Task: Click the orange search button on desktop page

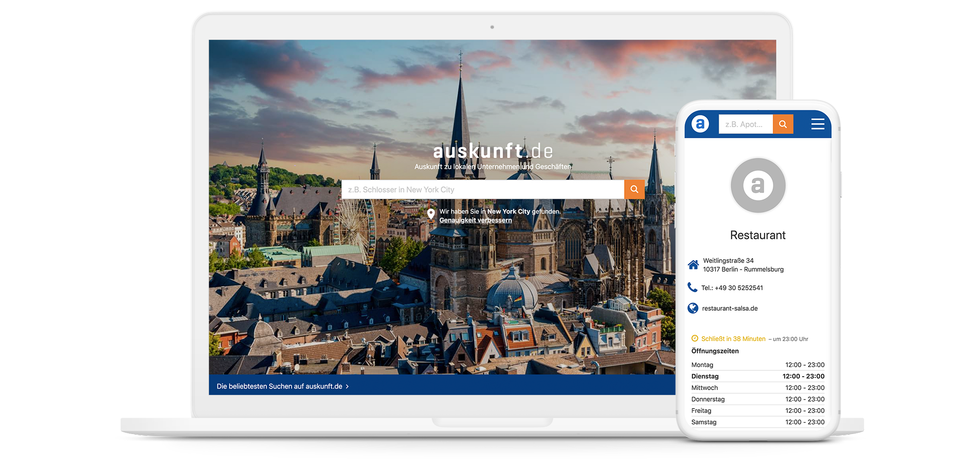Action: 634,189
